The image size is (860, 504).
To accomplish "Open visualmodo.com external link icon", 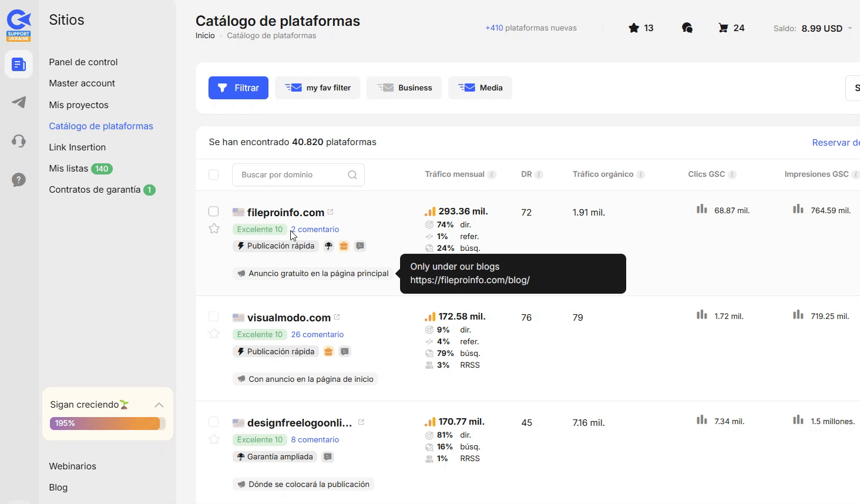I will click(337, 317).
